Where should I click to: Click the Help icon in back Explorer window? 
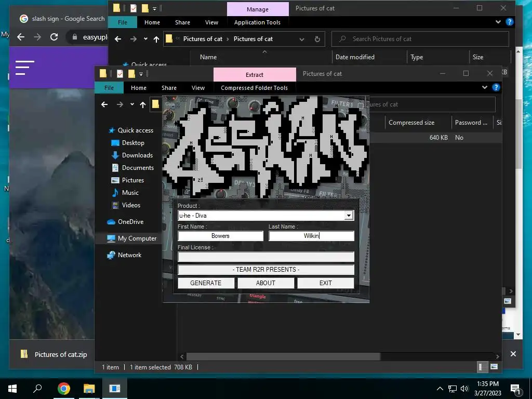(x=509, y=22)
